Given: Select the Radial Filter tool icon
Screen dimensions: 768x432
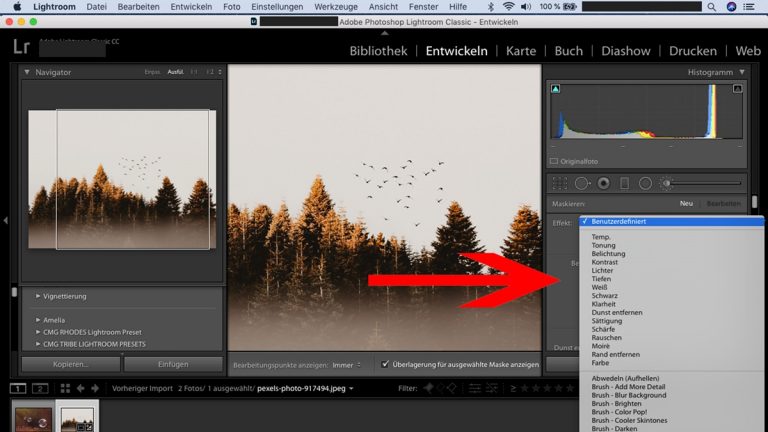Looking at the screenshot, I should tap(645, 183).
